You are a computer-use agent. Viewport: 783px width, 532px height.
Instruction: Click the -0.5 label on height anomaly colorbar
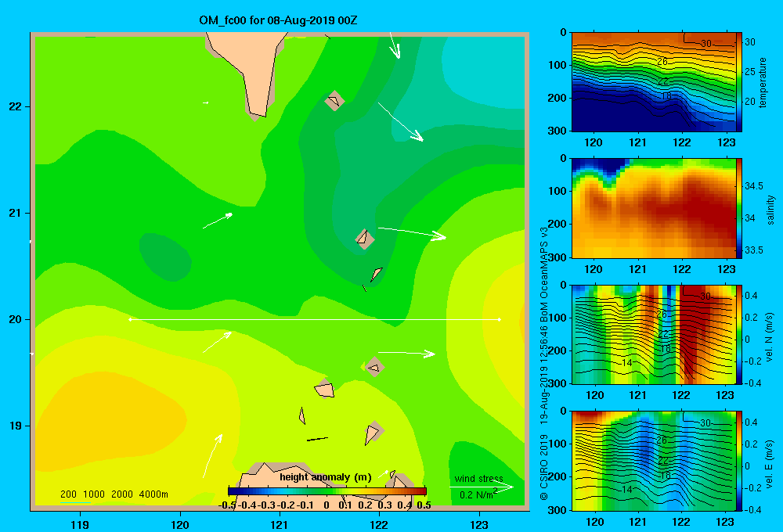(227, 505)
